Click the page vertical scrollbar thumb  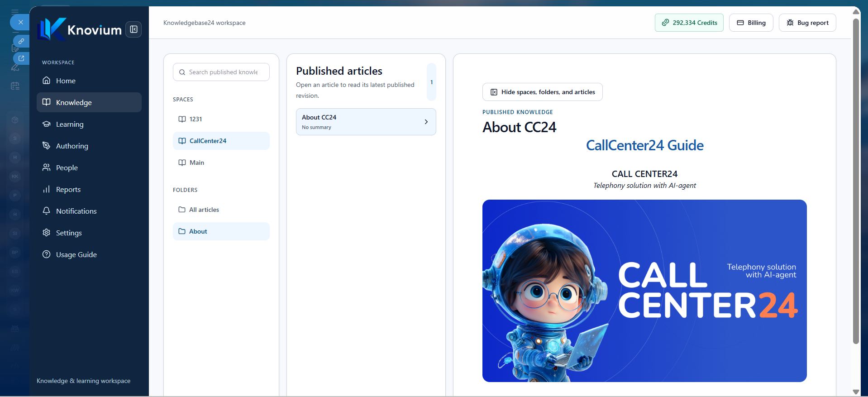tap(856, 181)
